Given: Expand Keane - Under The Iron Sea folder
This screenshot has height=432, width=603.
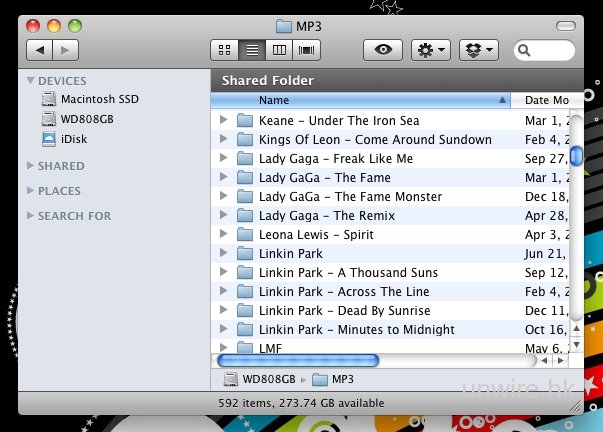Looking at the screenshot, I should 223,121.
